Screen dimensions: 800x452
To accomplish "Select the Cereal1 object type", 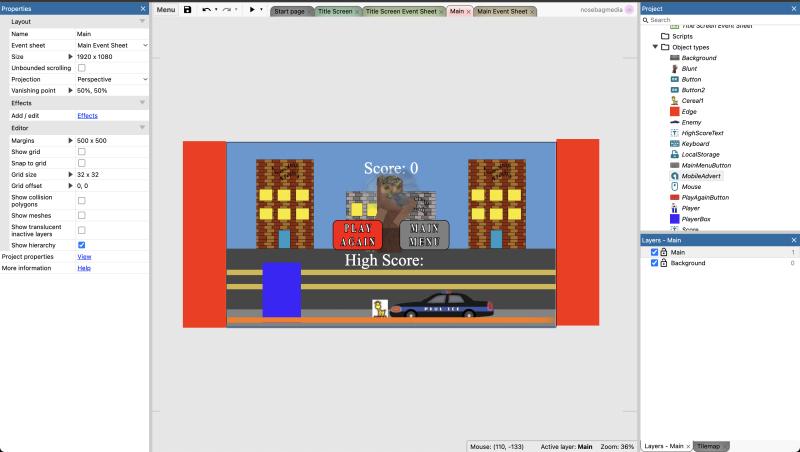I will [x=692, y=101].
